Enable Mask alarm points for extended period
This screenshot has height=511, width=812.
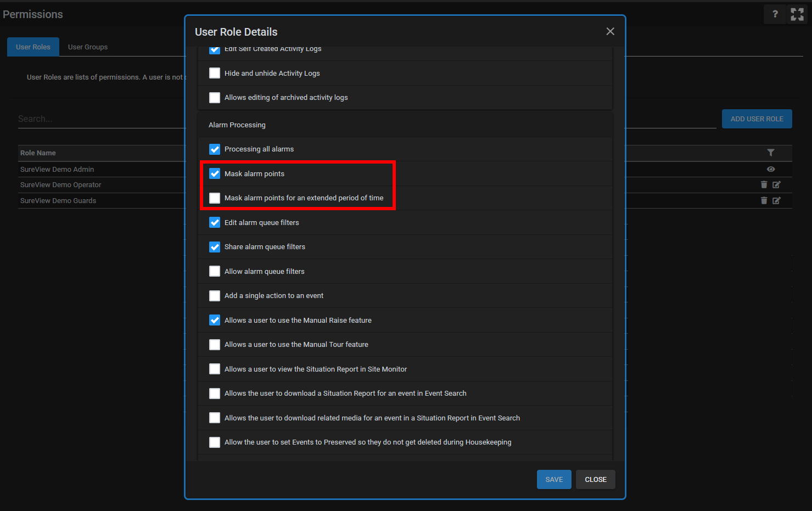[x=215, y=198]
